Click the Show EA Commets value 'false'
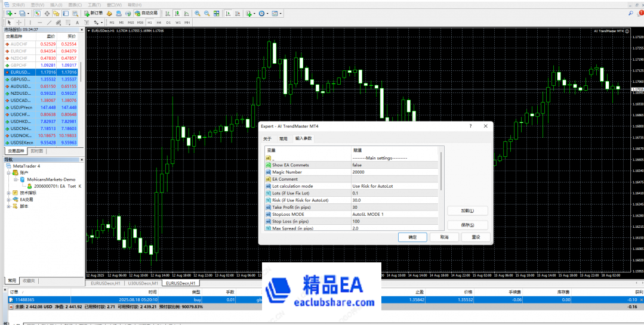 point(357,165)
